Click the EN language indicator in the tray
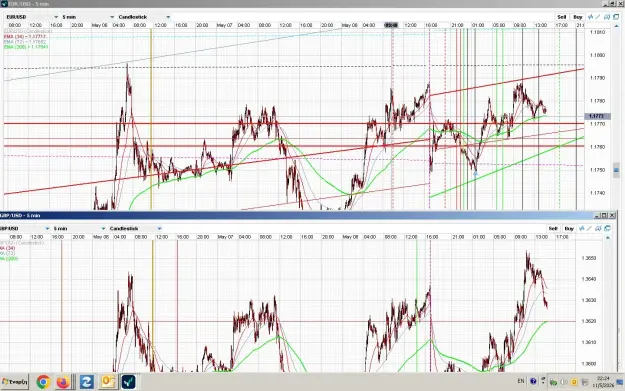 (521, 381)
